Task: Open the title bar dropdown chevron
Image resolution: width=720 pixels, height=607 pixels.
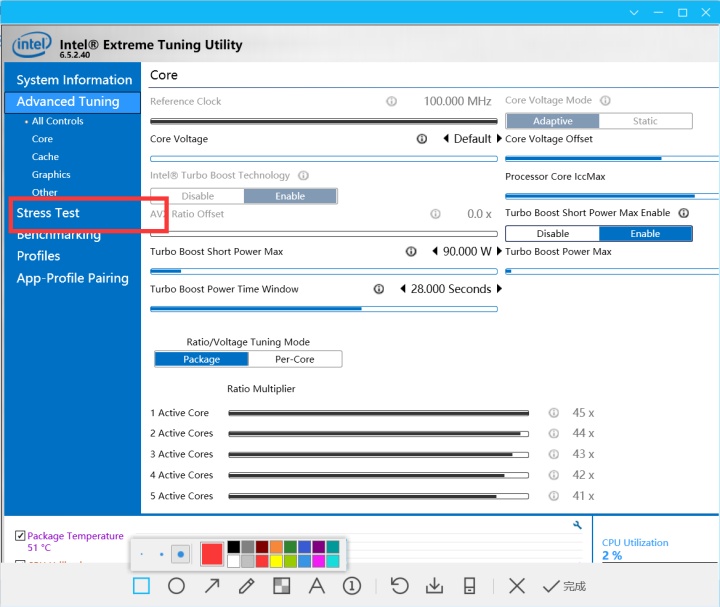Action: [x=634, y=12]
